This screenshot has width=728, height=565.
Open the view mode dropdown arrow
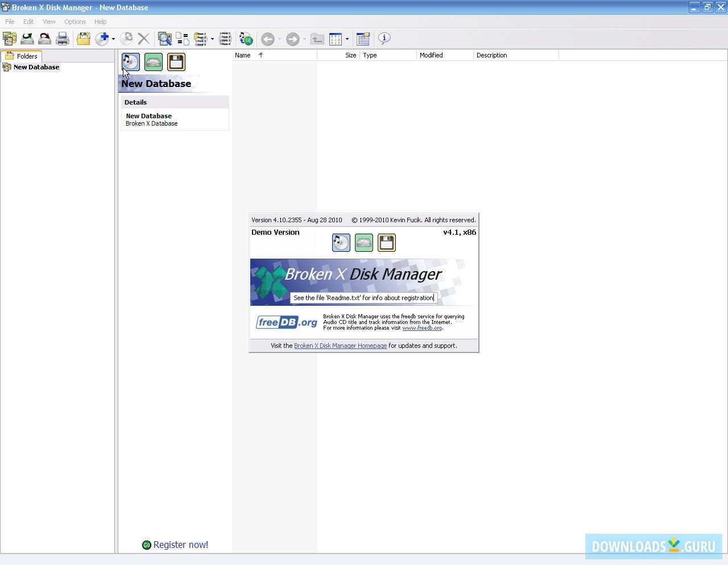click(x=347, y=40)
